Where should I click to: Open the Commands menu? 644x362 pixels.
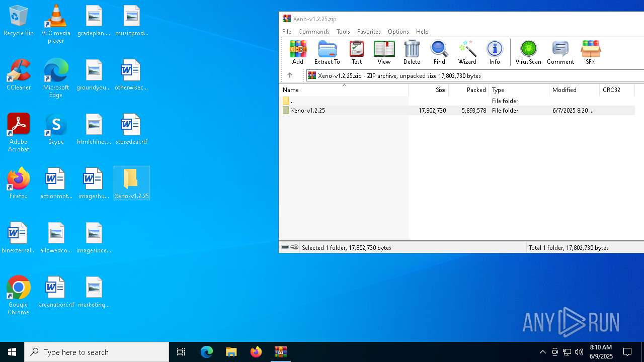[x=314, y=31]
